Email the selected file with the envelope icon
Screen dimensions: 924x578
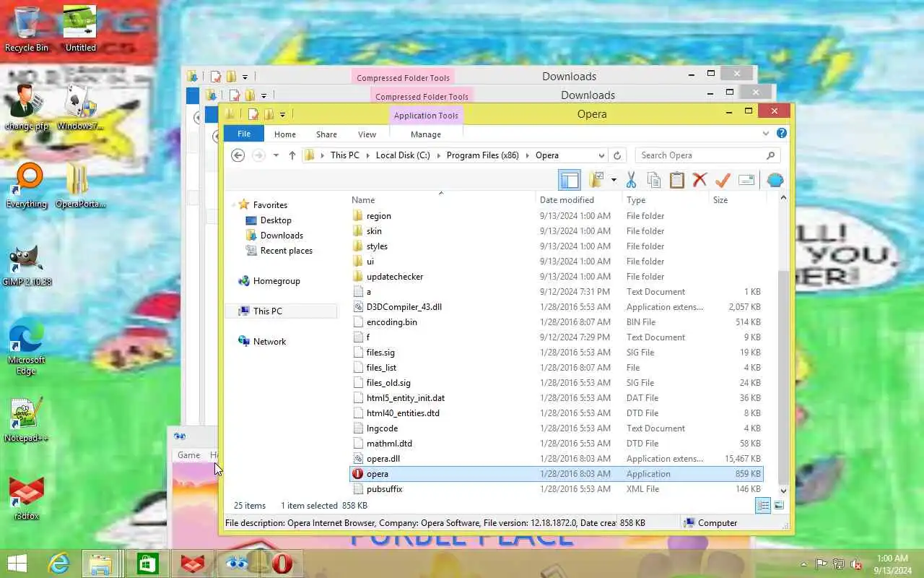[x=746, y=180]
